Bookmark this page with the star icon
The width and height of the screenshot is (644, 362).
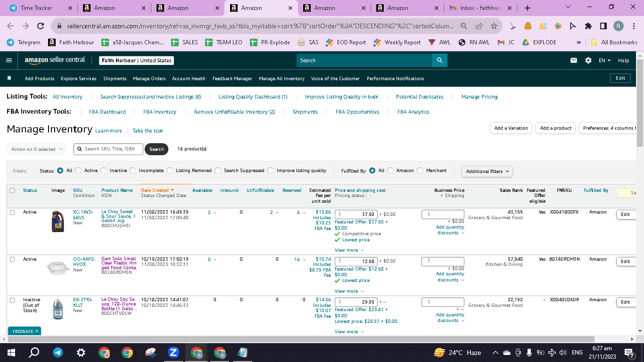[x=494, y=26]
